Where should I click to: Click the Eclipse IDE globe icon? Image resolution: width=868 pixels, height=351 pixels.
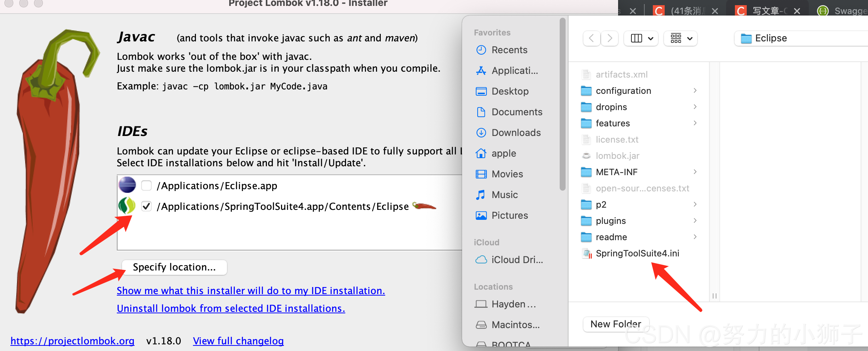[127, 185]
